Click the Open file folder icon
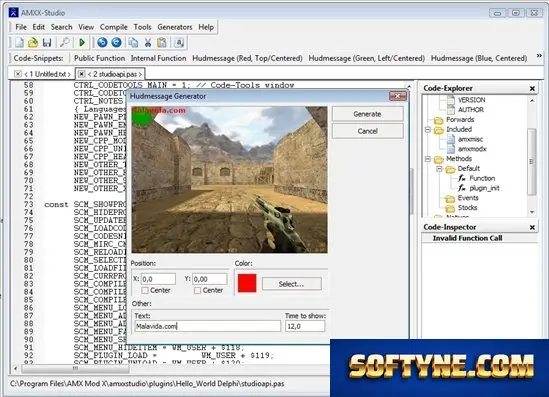The image size is (549, 397). click(33, 43)
